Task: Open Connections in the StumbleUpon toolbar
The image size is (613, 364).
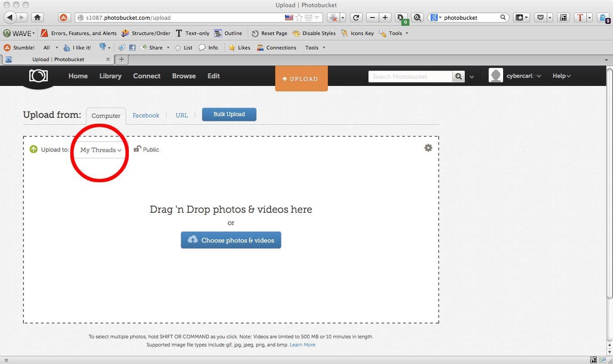Action: click(x=277, y=48)
